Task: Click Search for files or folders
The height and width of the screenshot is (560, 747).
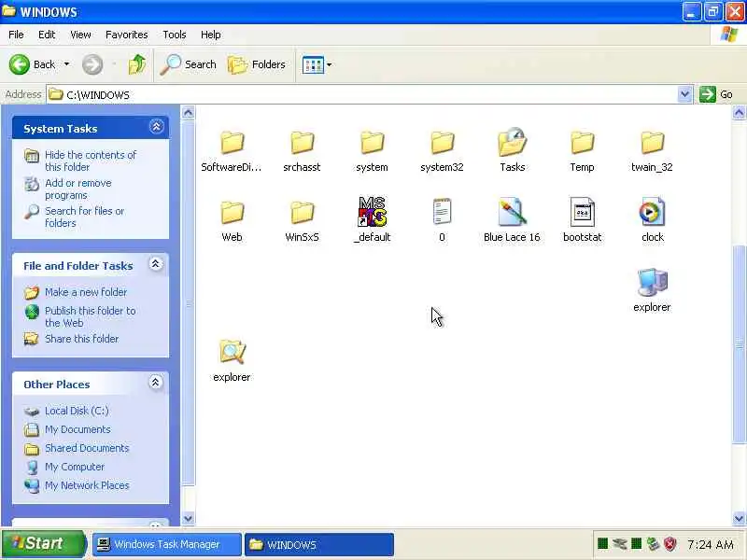Action: tap(84, 217)
